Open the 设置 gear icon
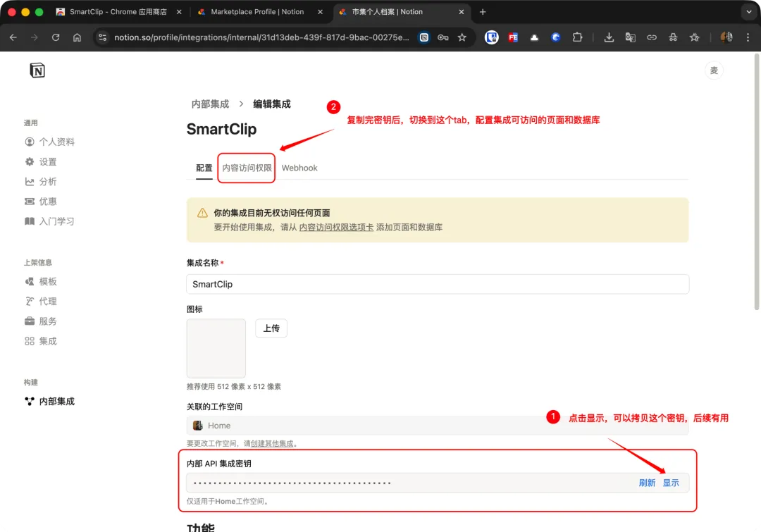This screenshot has height=532, width=761. 30,161
